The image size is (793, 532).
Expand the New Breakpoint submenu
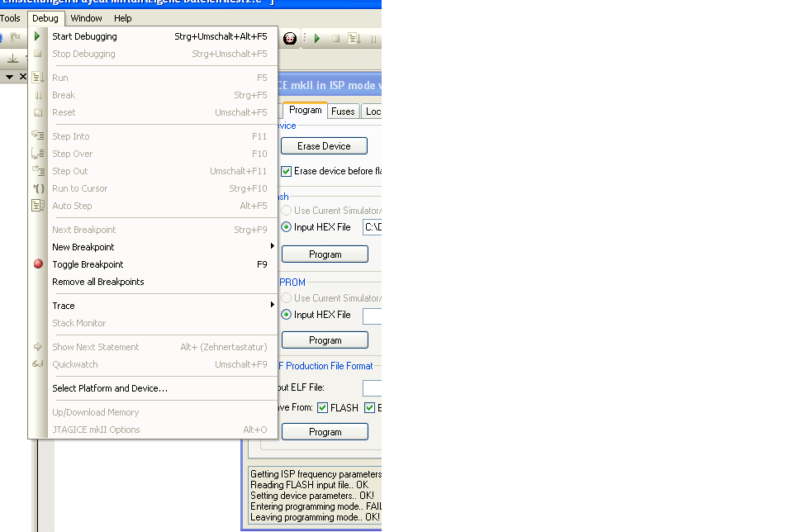(153, 247)
